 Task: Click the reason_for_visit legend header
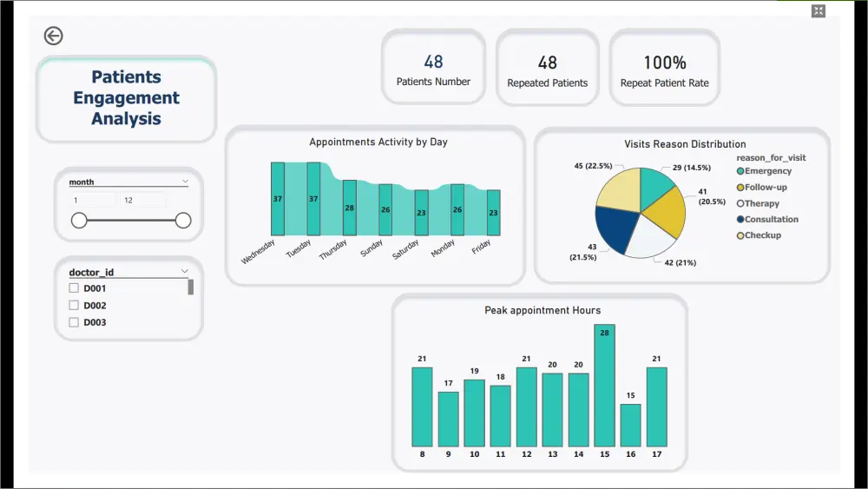coord(771,157)
